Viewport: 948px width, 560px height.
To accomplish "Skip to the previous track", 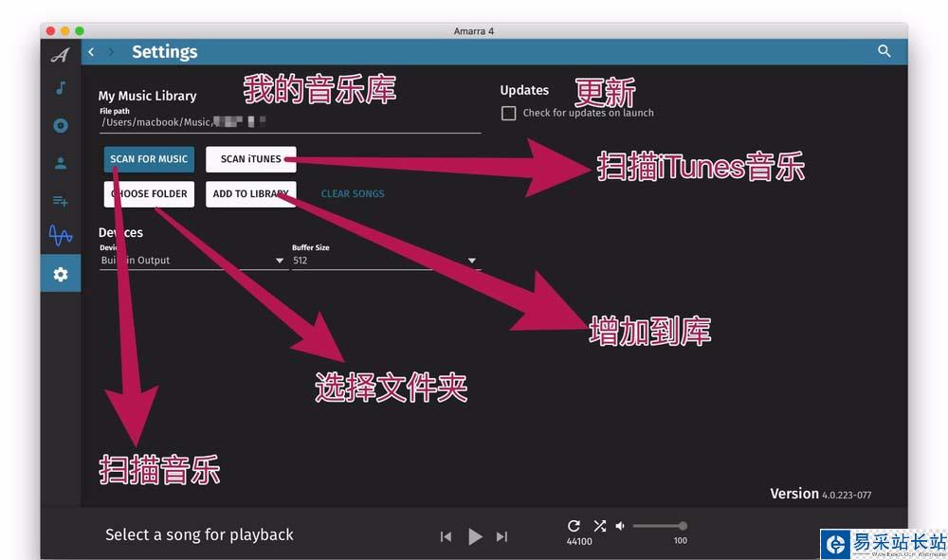I will [x=447, y=536].
